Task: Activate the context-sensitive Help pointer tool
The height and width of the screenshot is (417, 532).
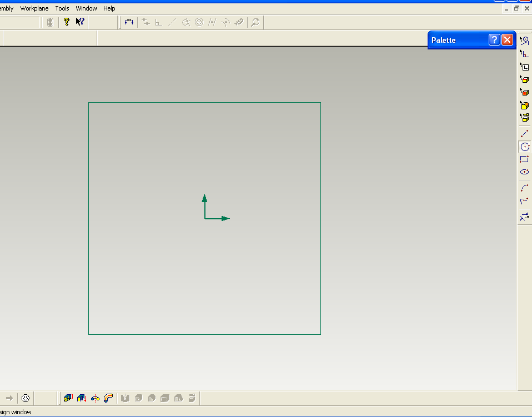Action: [x=79, y=22]
